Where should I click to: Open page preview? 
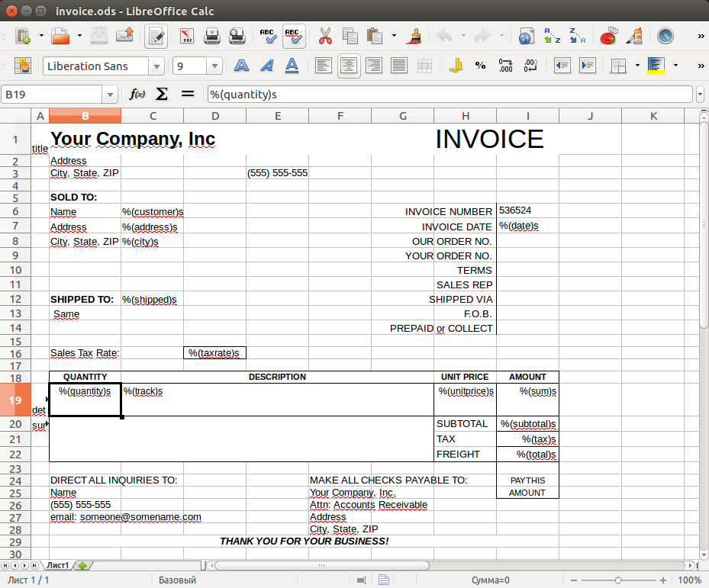coord(237,36)
